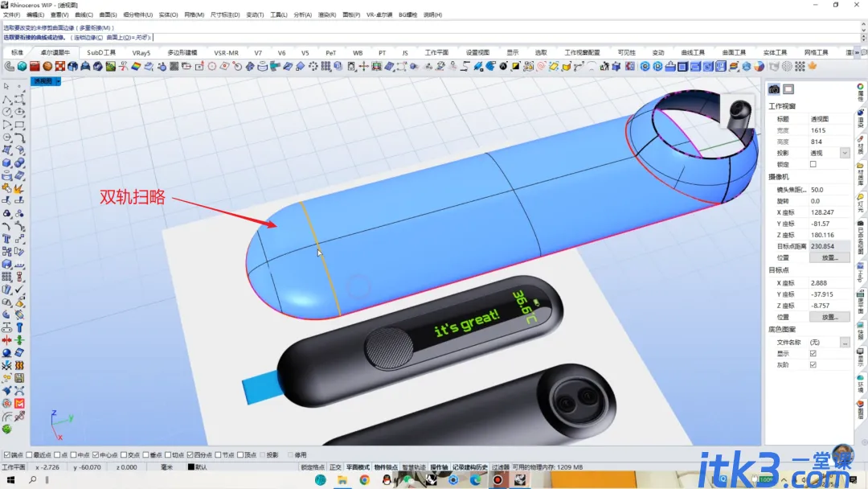Toggle the 中点 osnap checkbox
Image resolution: width=868 pixels, height=489 pixels.
(73, 455)
